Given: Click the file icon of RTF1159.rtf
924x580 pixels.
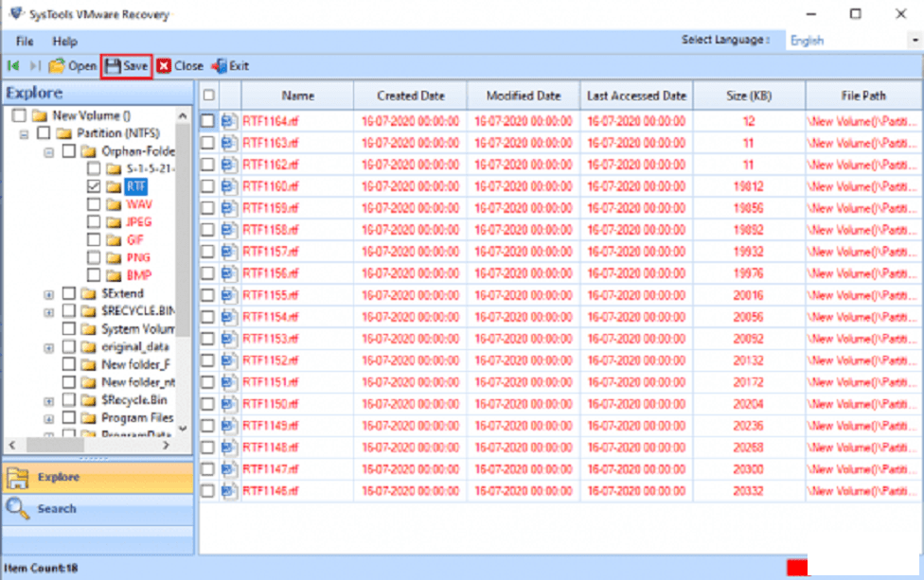Looking at the screenshot, I should click(x=229, y=208).
